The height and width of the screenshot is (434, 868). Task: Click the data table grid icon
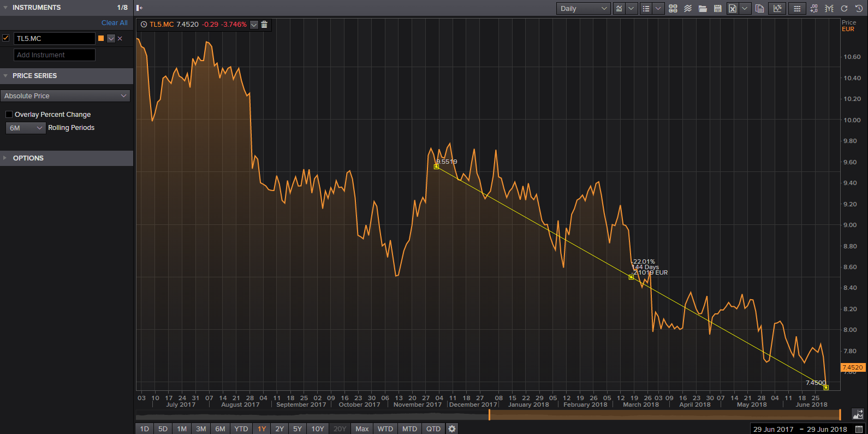(x=797, y=8)
